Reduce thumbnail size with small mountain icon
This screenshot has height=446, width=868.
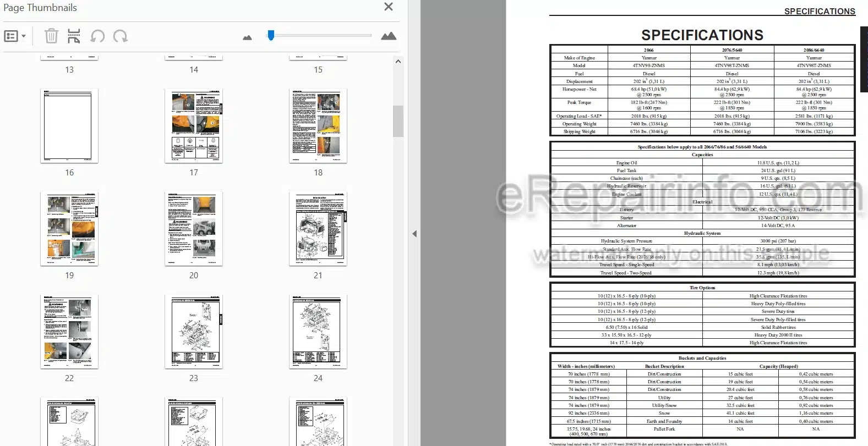point(247,37)
